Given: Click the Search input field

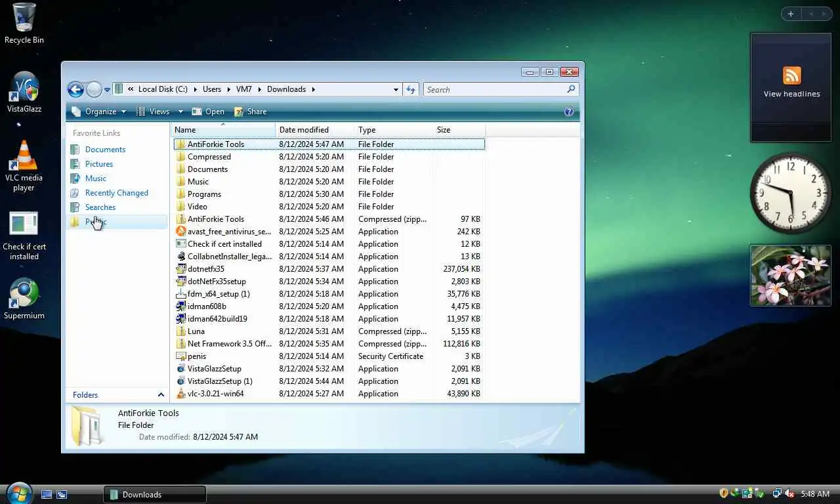Looking at the screenshot, I should 495,89.
